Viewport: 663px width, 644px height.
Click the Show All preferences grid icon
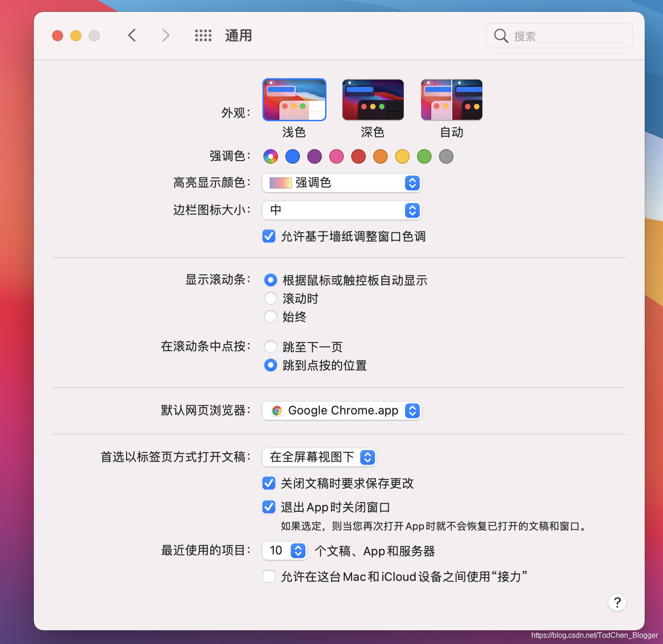click(203, 35)
